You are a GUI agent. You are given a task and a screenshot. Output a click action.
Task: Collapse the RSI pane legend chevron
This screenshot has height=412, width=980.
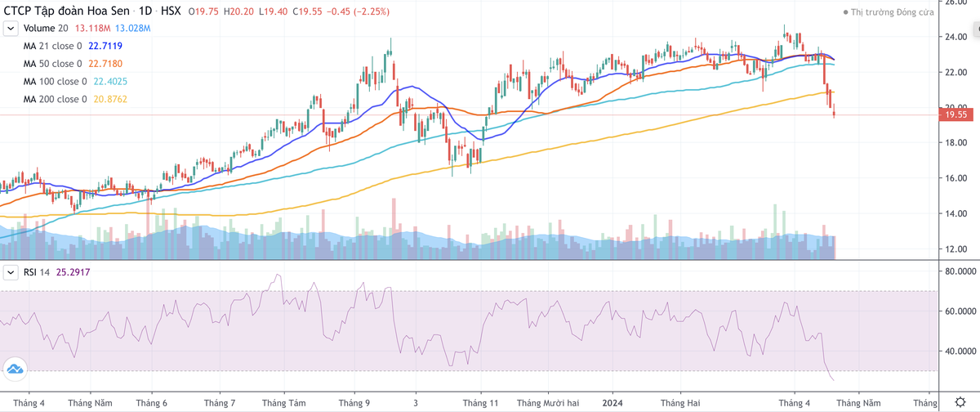11,271
